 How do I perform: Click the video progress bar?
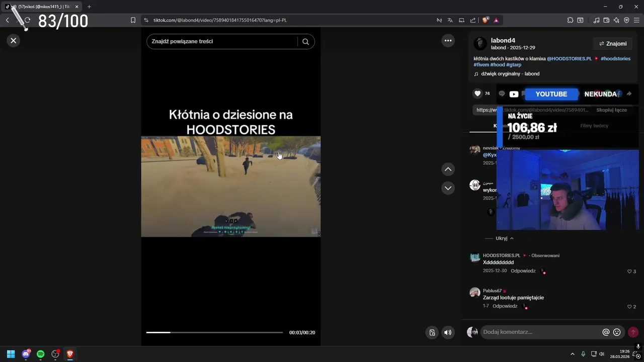pos(214,332)
